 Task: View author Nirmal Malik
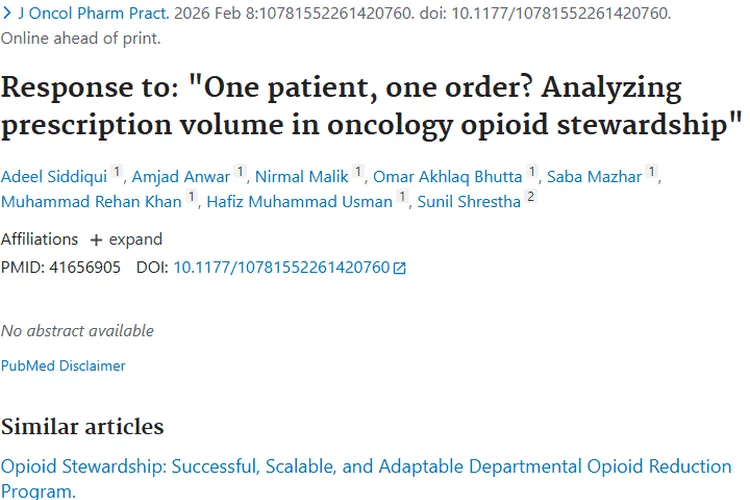point(302,176)
